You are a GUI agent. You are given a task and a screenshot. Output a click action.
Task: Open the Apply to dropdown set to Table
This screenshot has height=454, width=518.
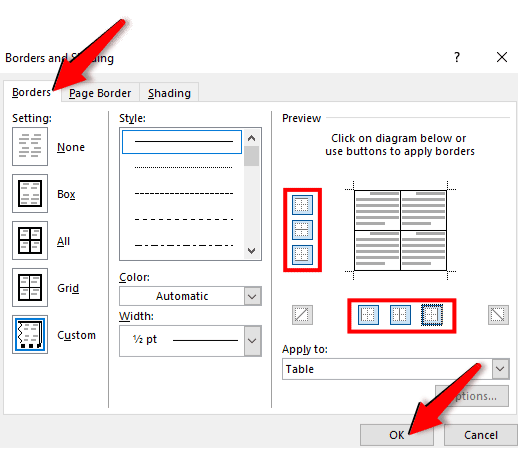click(x=396, y=369)
